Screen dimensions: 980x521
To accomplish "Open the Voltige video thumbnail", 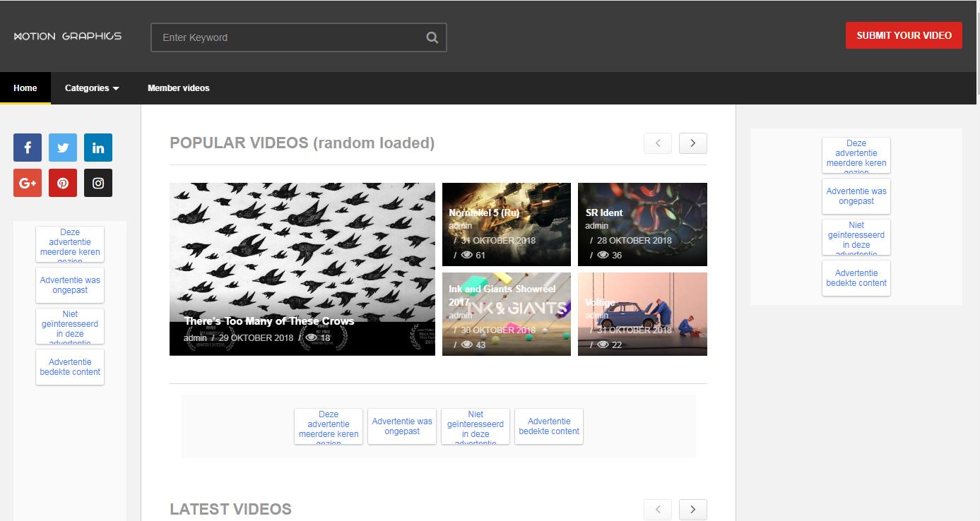I will (642, 314).
